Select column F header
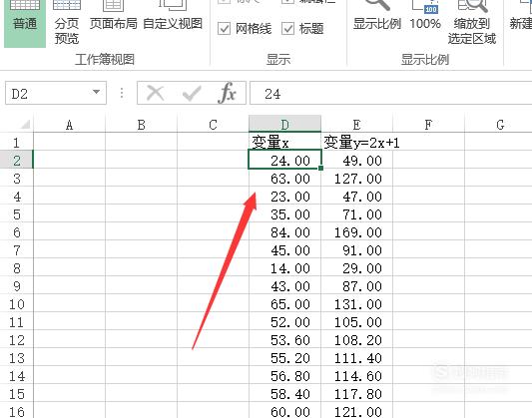532x418 pixels. click(428, 125)
